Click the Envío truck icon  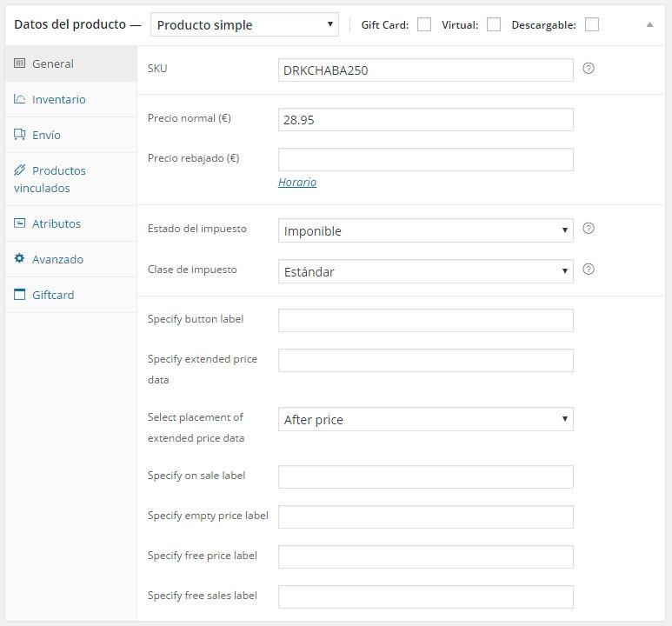coord(19,134)
